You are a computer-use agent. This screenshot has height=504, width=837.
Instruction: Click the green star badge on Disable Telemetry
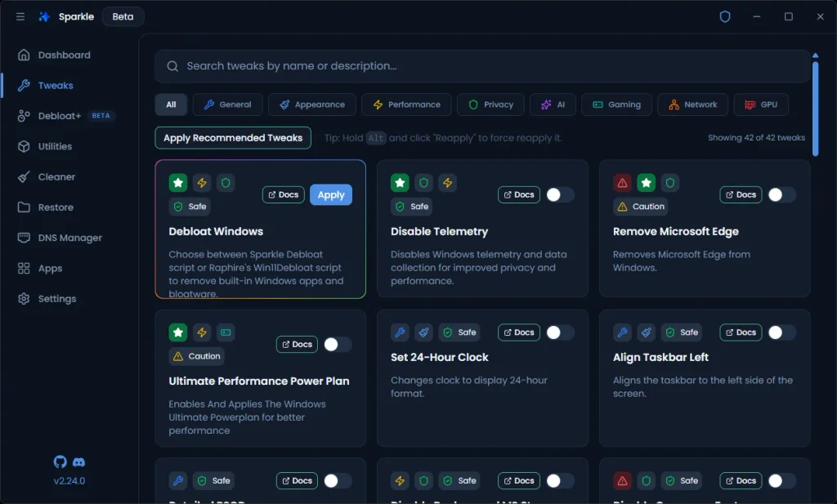(400, 183)
